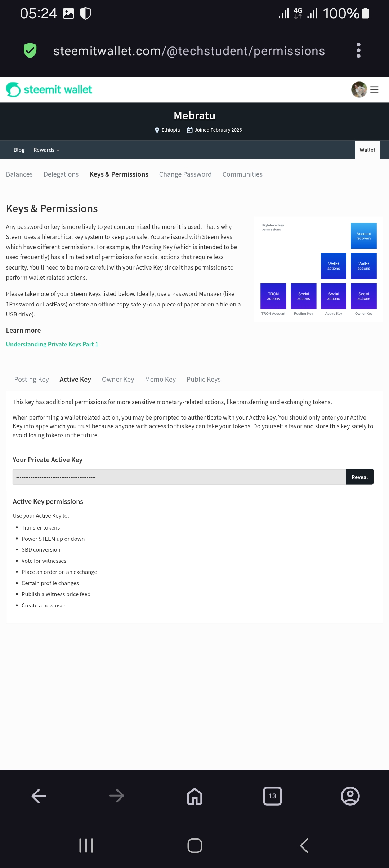Open the Change Password page
This screenshot has width=389, height=868.
pyautogui.click(x=185, y=174)
